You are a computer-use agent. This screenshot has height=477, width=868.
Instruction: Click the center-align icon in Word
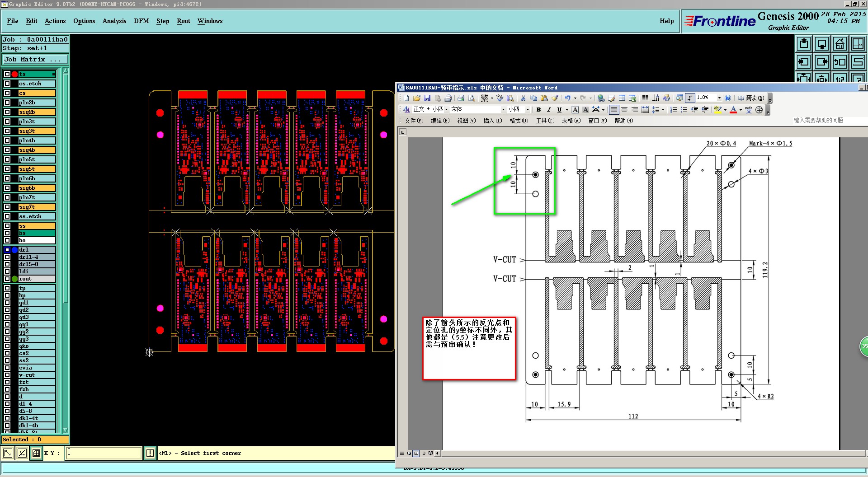tap(624, 109)
